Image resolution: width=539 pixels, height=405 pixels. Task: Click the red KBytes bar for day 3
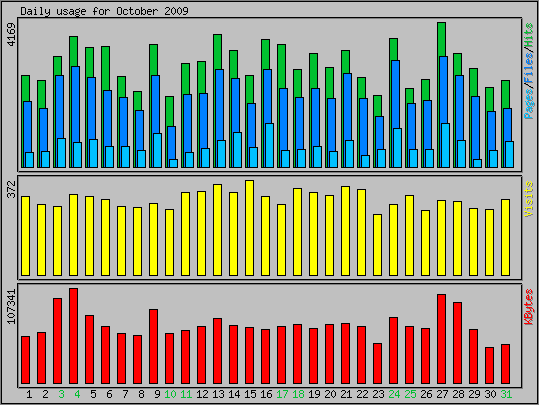pyautogui.click(x=57, y=341)
